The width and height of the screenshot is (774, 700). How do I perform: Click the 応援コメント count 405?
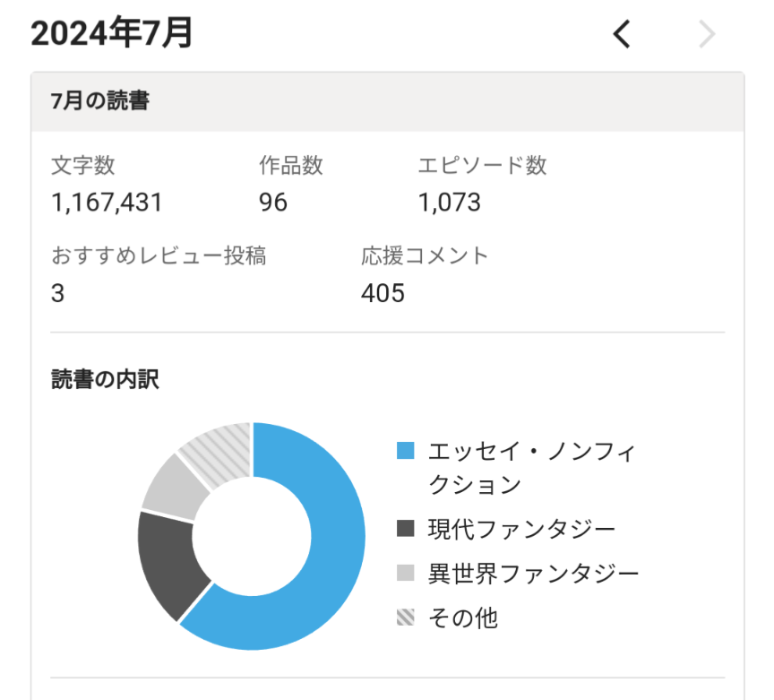point(383,293)
